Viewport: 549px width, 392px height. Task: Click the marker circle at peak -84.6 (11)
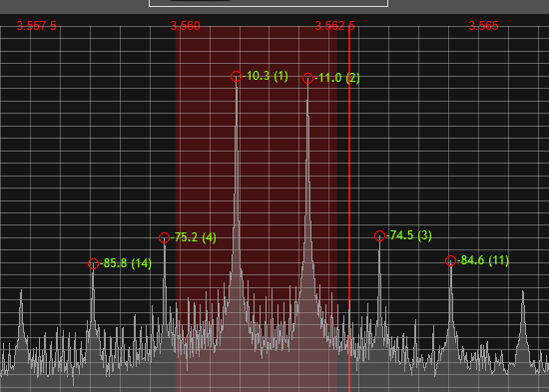tap(450, 260)
